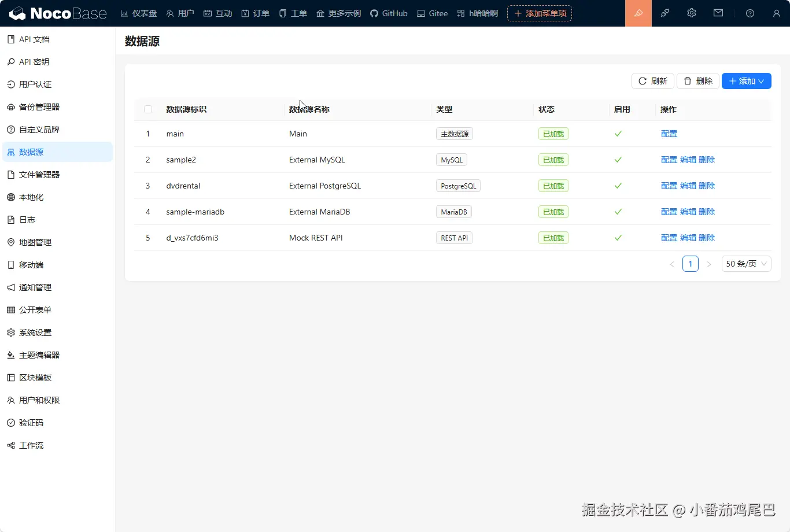The width and height of the screenshot is (790, 532).
Task: Click the 地图管理 location pin icon
Action: point(11,242)
